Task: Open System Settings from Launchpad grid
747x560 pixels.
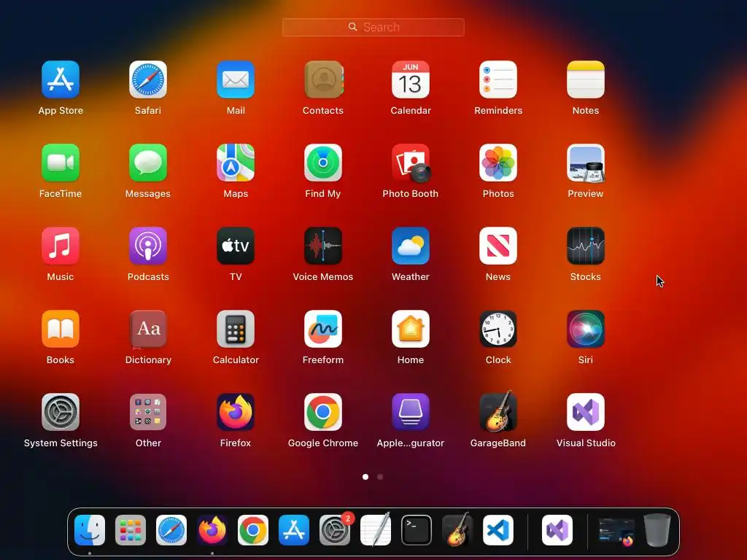Action: point(61,412)
